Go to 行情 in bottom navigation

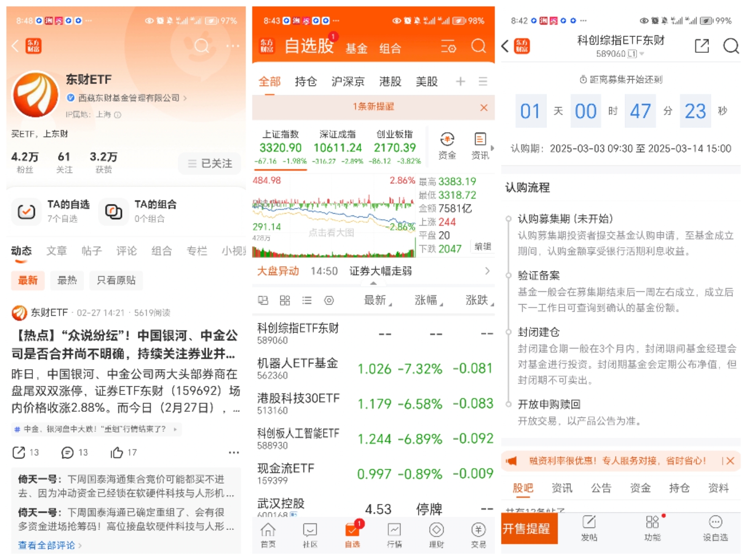(394, 535)
